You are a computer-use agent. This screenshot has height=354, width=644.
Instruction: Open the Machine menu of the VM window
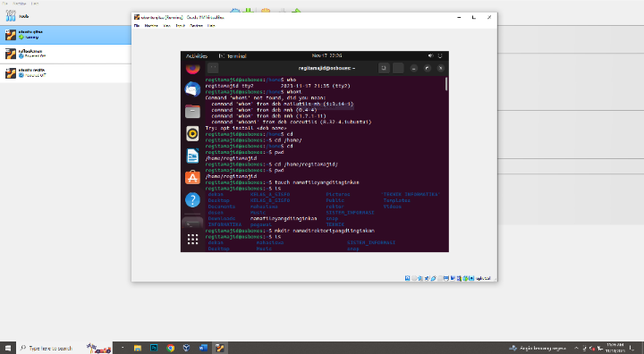pyautogui.click(x=151, y=25)
